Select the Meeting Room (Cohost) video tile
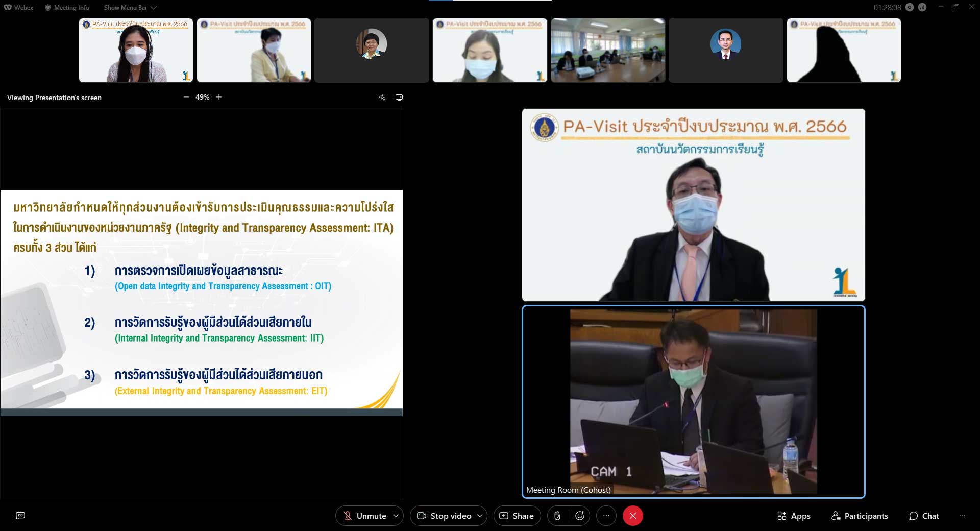980x531 pixels. [693, 401]
